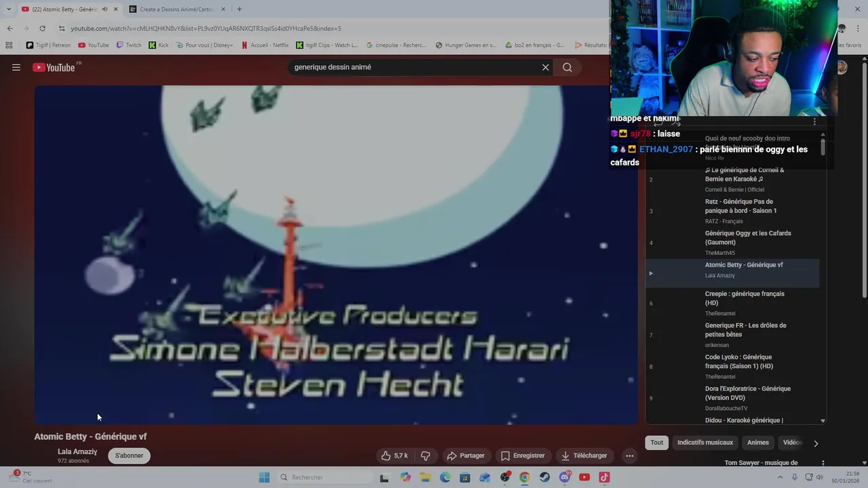Image resolution: width=868 pixels, height=488 pixels.
Task: Open the Hunger Games bookmark
Action: pyautogui.click(x=465, y=45)
